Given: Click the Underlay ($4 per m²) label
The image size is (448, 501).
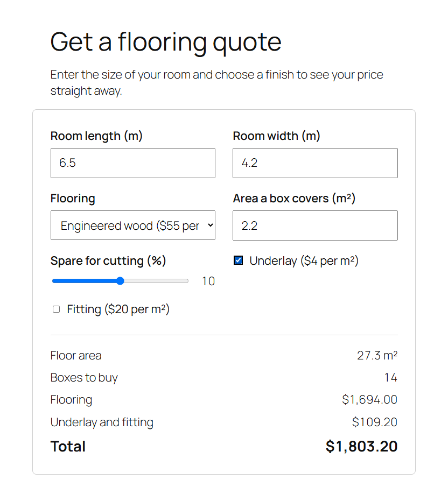Looking at the screenshot, I should pos(304,260).
